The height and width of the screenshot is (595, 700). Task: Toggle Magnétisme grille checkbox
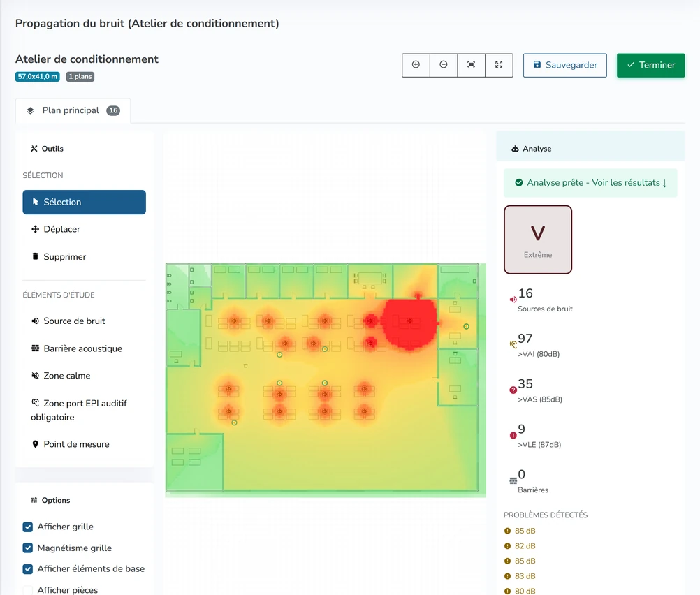28,548
